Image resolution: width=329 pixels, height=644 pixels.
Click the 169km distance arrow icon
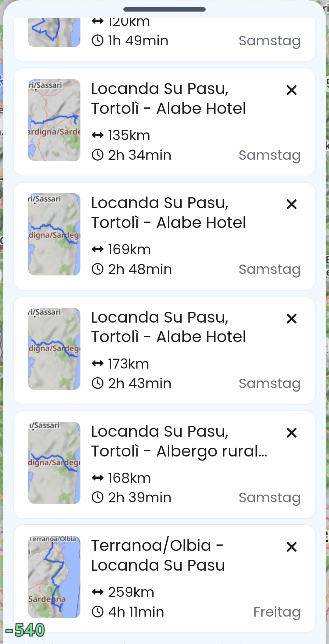[97, 250]
